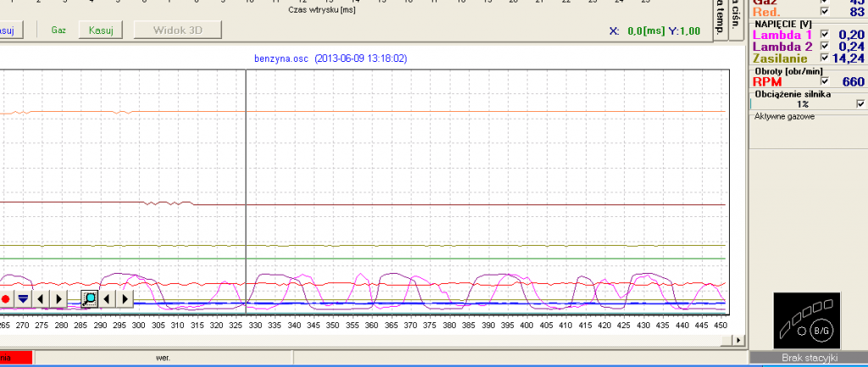
Task: Click the blue down-triangle button
Action: click(23, 298)
